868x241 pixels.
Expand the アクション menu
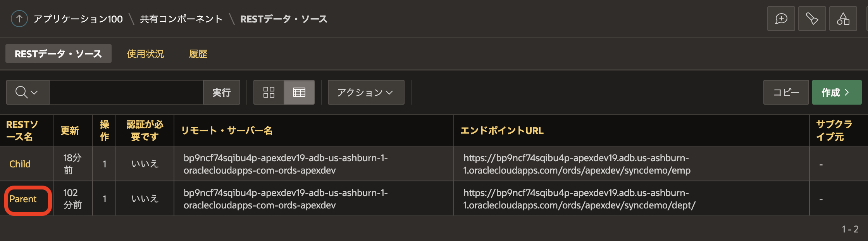[x=365, y=92]
